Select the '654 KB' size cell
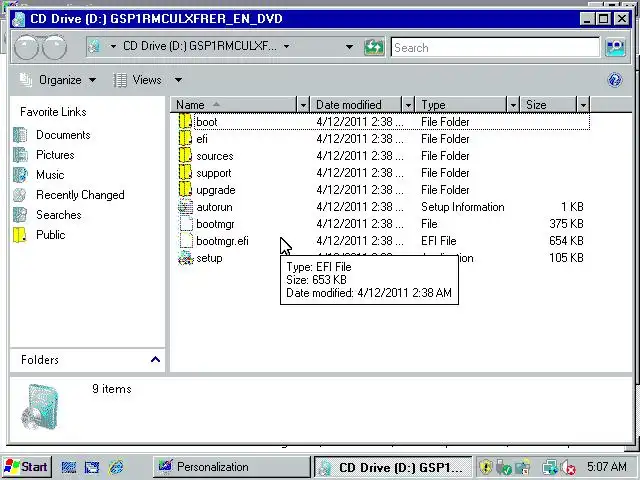The width and height of the screenshot is (640, 480). point(566,241)
